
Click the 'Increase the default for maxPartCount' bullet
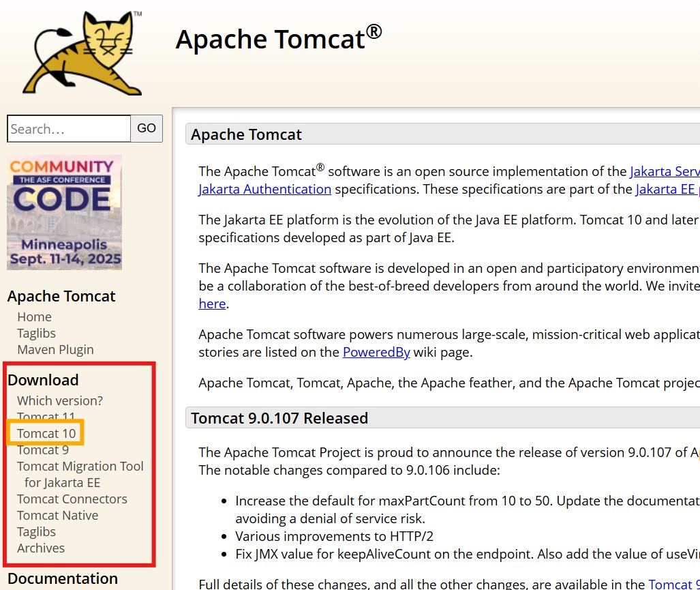468,509
